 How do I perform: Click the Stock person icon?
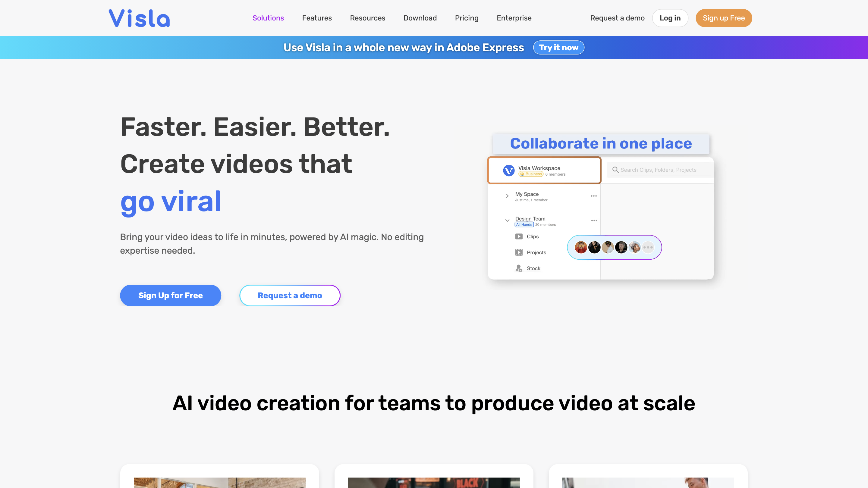pos(519,268)
